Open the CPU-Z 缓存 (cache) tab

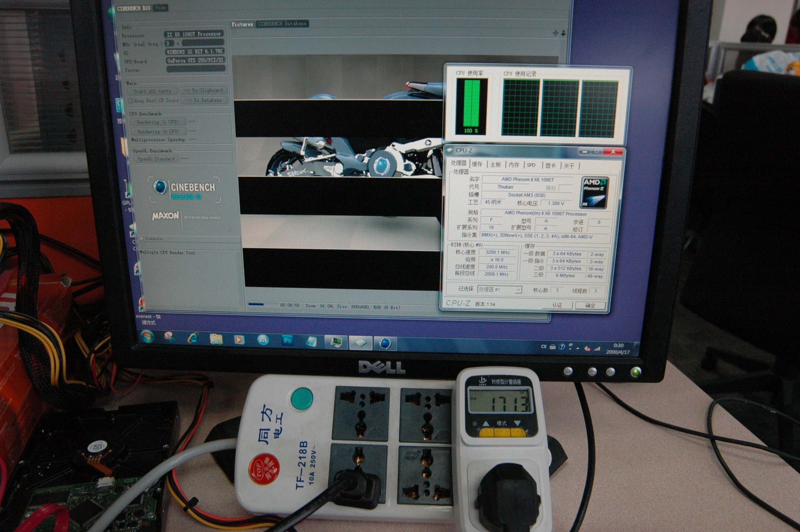click(477, 164)
